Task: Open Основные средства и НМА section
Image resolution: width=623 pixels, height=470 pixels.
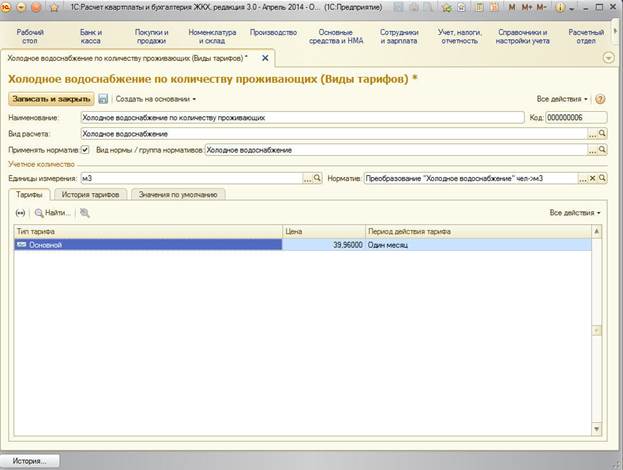Action: (x=336, y=37)
